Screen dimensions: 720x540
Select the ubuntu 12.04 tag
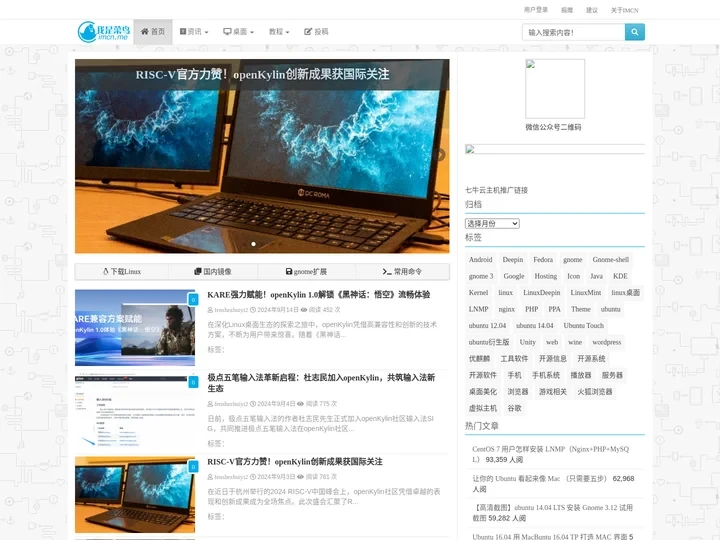pos(487,326)
